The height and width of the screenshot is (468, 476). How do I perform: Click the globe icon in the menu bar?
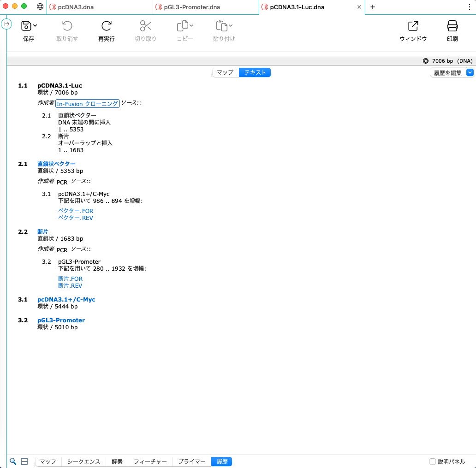(x=40, y=7)
